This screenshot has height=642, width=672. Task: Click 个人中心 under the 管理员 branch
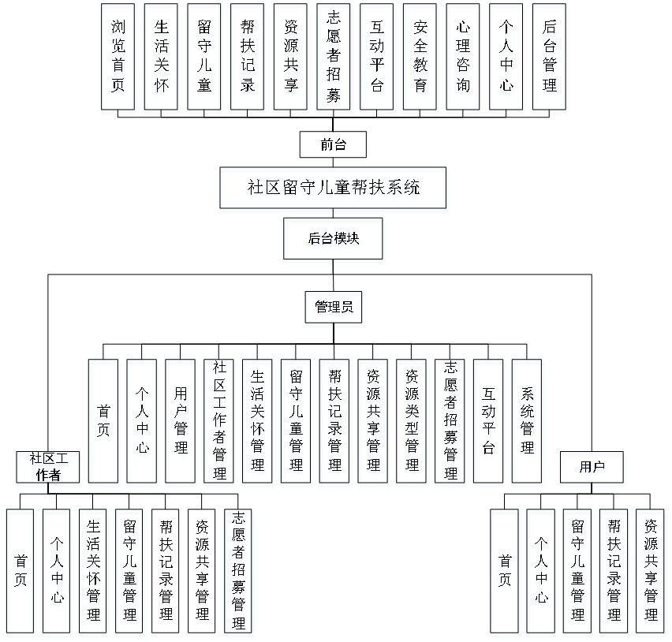[x=142, y=421]
